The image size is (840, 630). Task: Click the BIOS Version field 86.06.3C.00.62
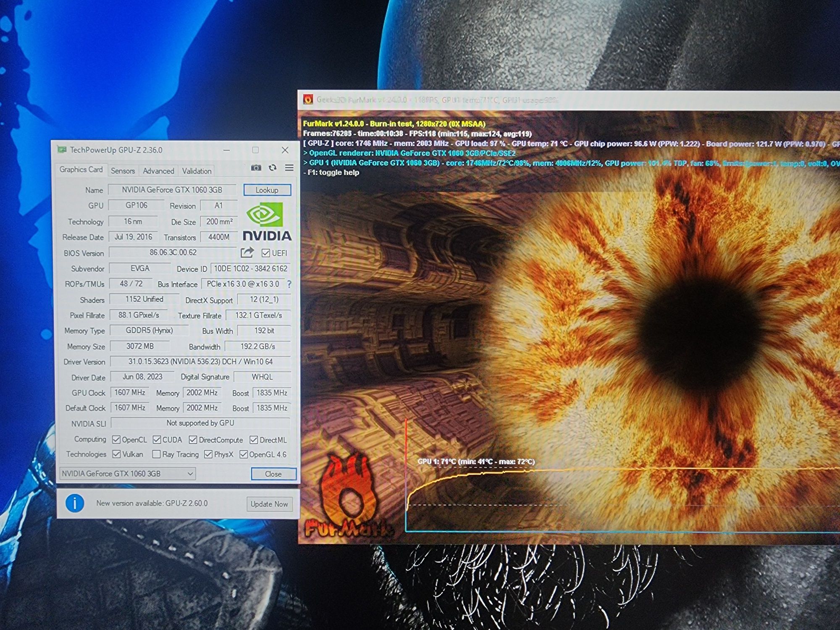173,252
